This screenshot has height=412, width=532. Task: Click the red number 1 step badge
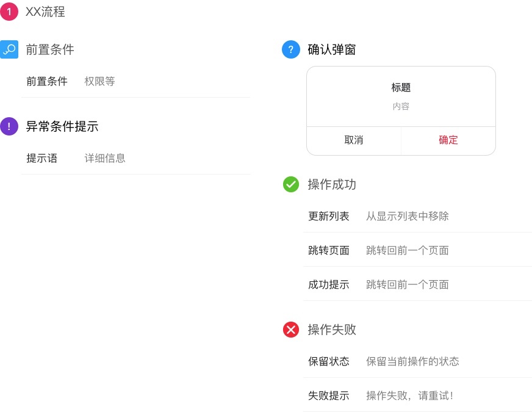[9, 12]
